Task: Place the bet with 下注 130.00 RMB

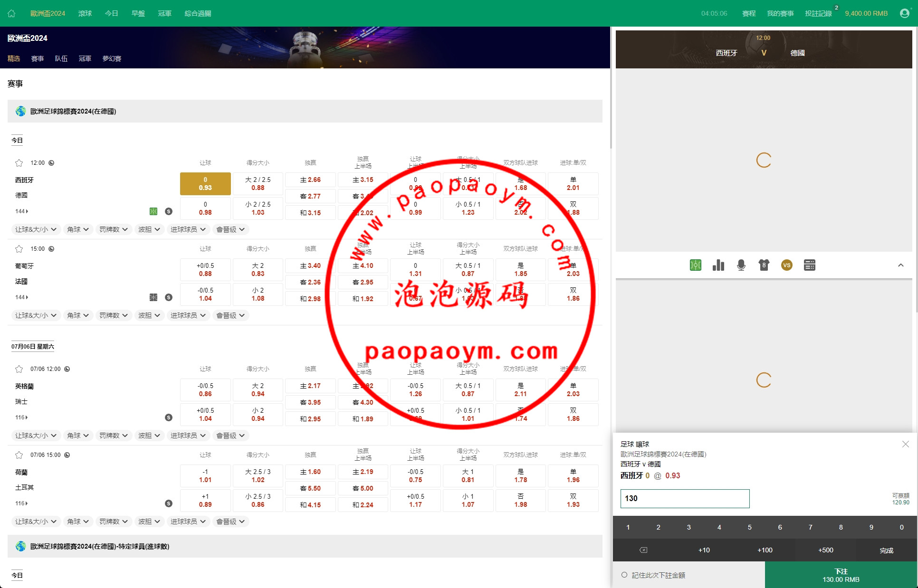Action: [841, 575]
